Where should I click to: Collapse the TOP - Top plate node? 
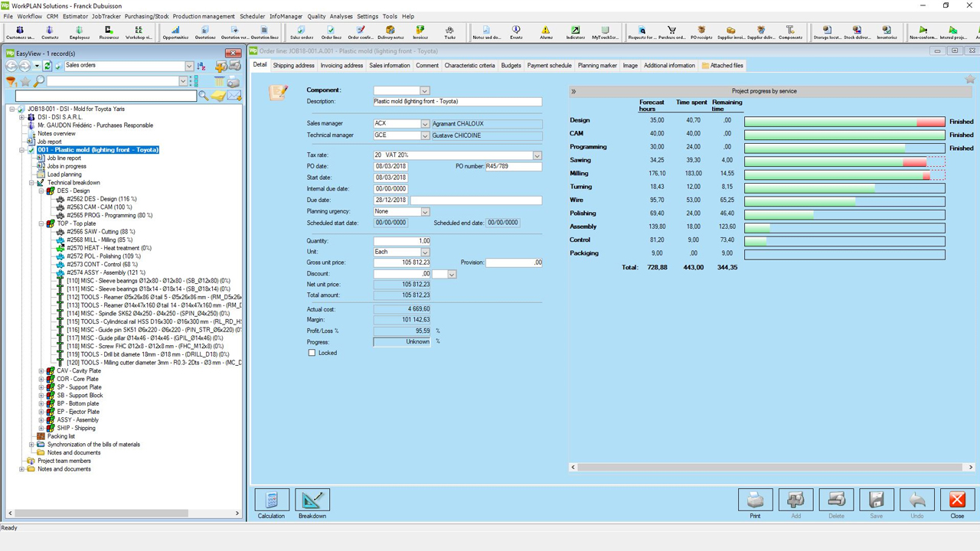tap(41, 223)
